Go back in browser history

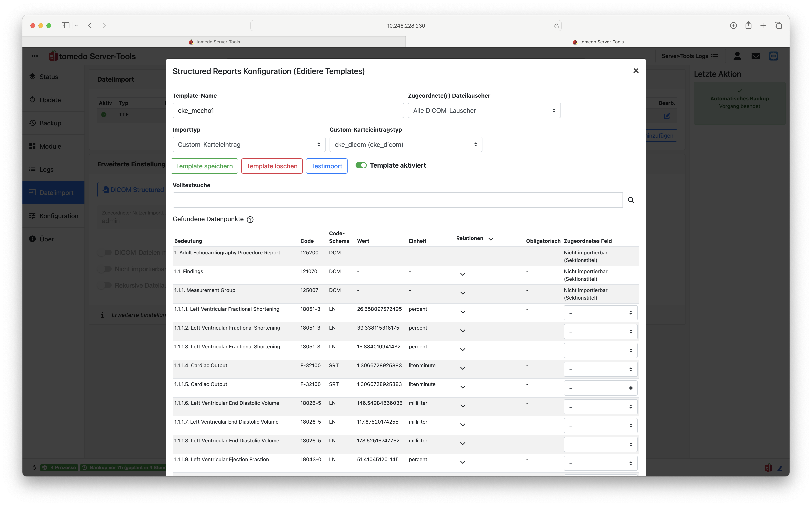[x=90, y=25]
